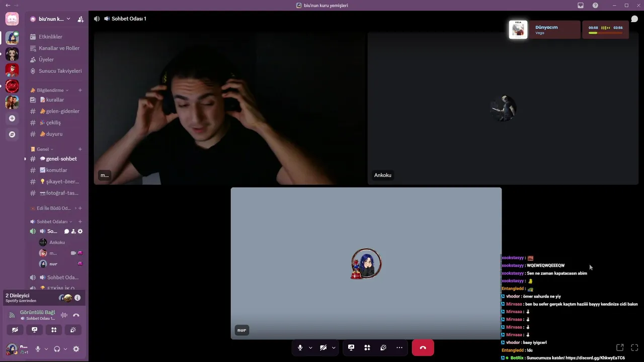Open output device arrow in user panel
The width and height of the screenshot is (644, 362).
click(x=65, y=349)
